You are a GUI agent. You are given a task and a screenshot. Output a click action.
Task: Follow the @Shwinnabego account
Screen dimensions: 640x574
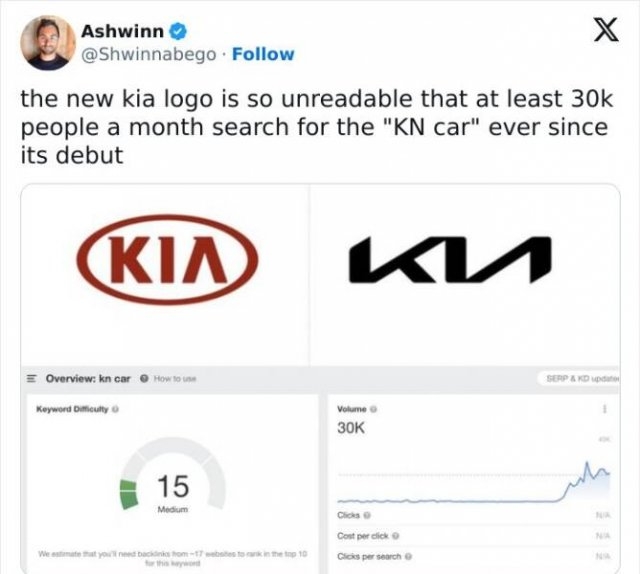(263, 54)
